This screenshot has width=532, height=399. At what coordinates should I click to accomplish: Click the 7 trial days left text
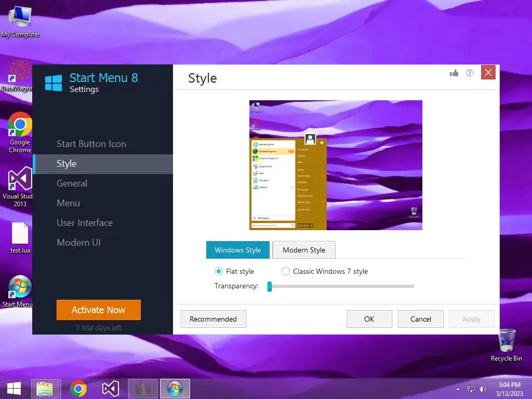click(x=98, y=328)
